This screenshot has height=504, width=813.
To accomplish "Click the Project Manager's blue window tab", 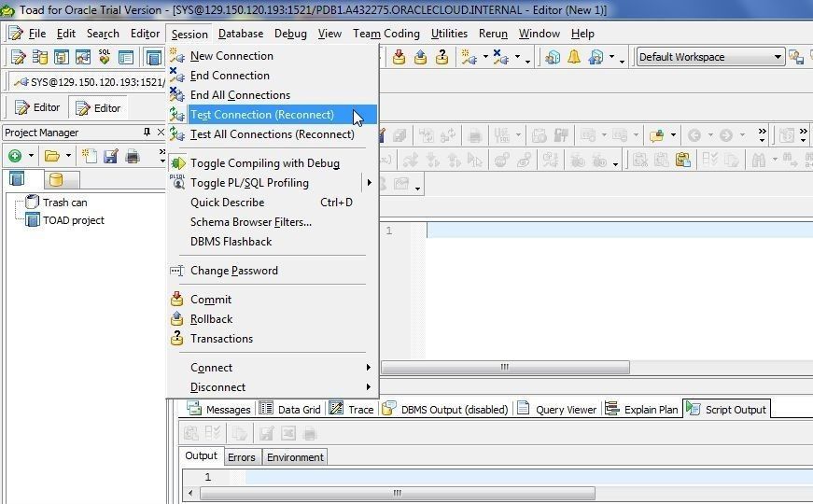I will 17,179.
